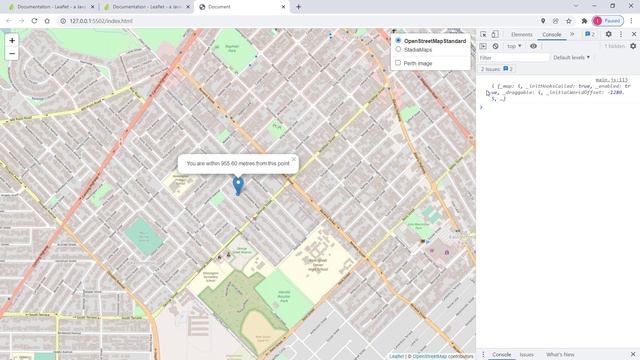
Task: Expand the logged object in console
Action: point(487,93)
